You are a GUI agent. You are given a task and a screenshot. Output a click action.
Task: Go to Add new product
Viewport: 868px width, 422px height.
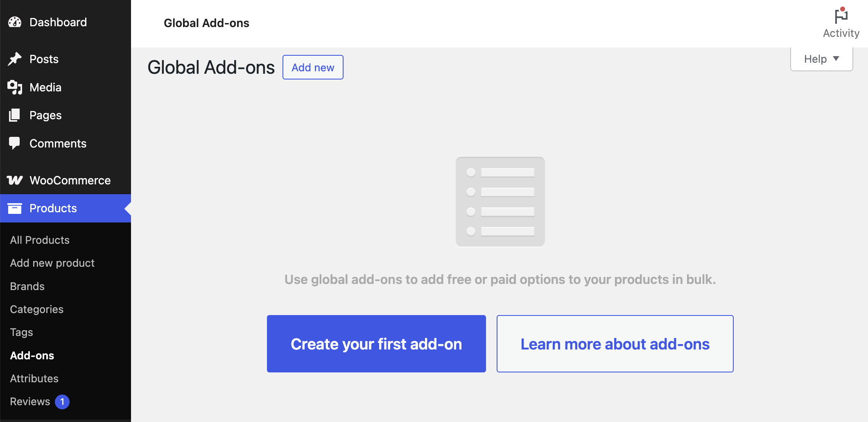pos(52,263)
